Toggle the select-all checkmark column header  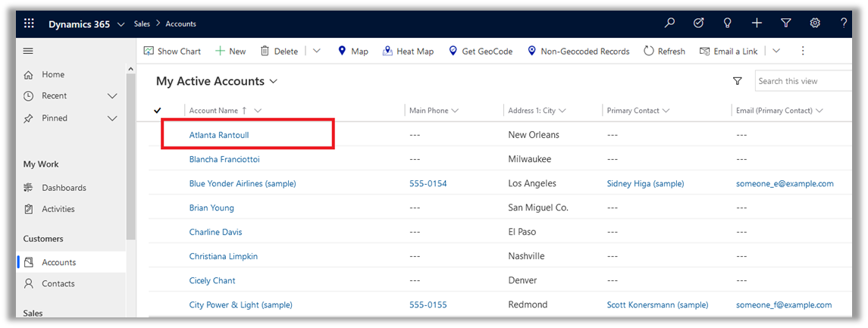point(158,111)
